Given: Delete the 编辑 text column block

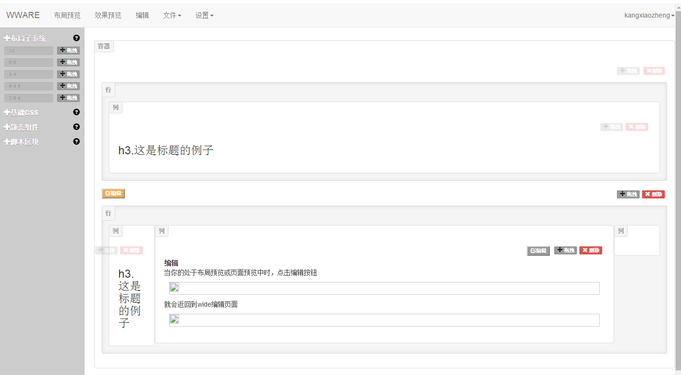Looking at the screenshot, I should pos(591,250).
